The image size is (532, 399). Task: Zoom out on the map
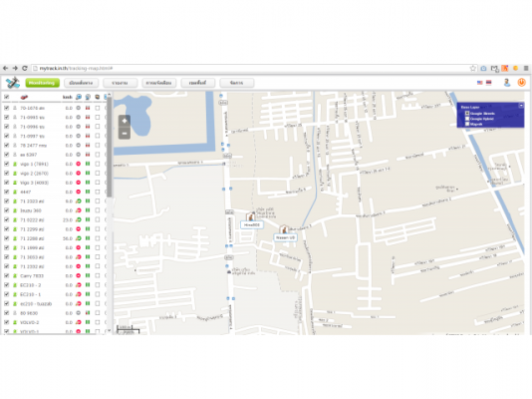pos(125,133)
